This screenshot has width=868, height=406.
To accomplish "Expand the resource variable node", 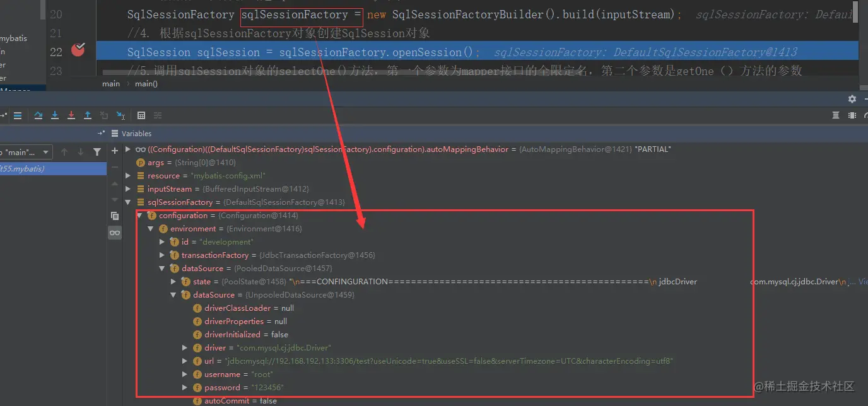I will (128, 176).
